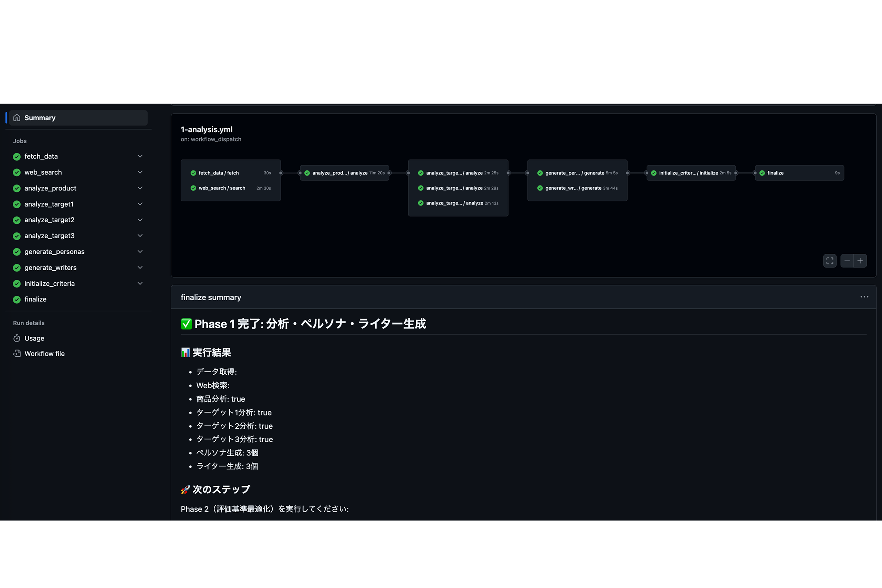
Task: Select the analyze_target2 job in sidebar
Action: pyautogui.click(x=49, y=220)
